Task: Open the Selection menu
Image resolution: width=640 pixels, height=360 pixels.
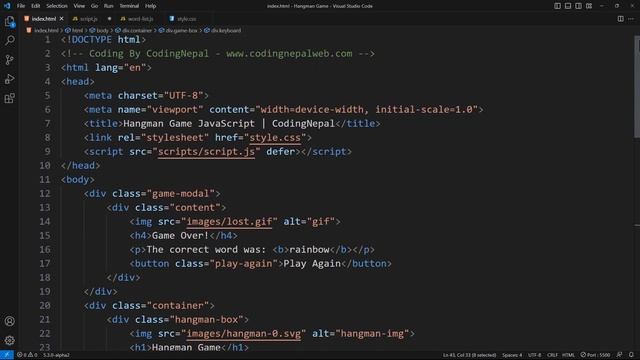Action: click(57, 6)
